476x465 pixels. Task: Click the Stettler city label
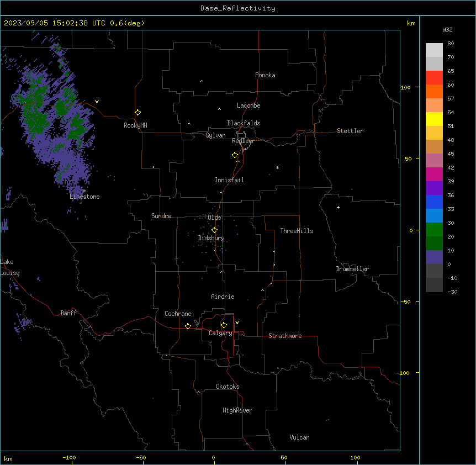pyautogui.click(x=350, y=131)
